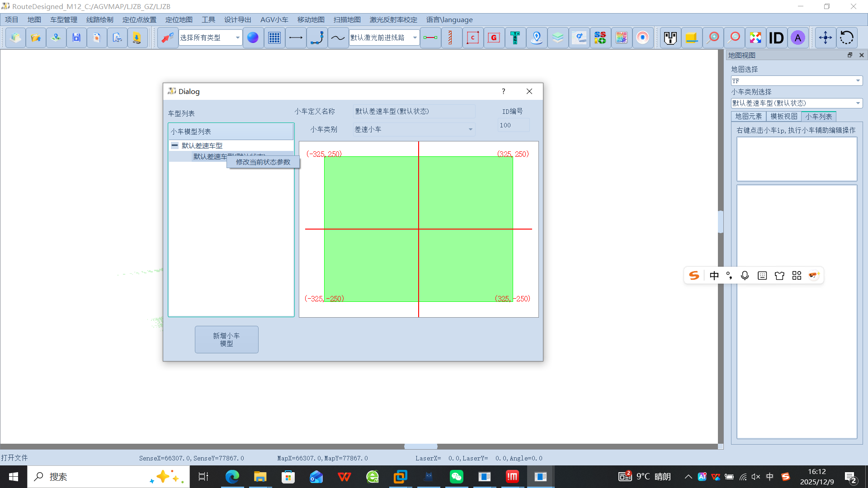Collapse the 默认差速车型 tree node
The width and height of the screenshot is (868, 488).
(175, 145)
